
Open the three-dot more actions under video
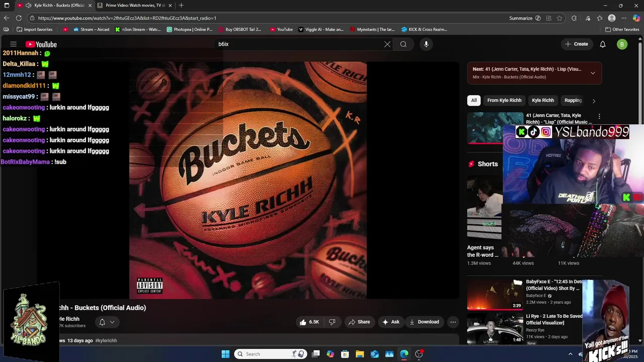(453, 322)
